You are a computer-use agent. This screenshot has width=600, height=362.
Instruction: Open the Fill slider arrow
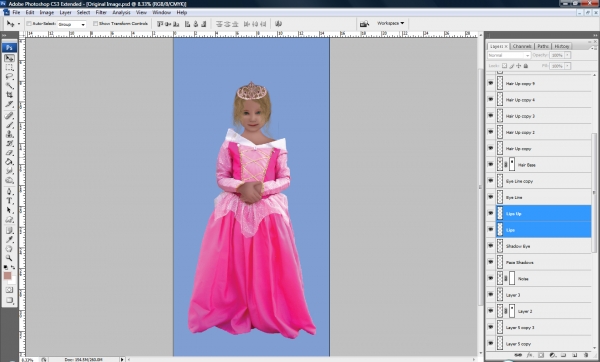[568, 66]
